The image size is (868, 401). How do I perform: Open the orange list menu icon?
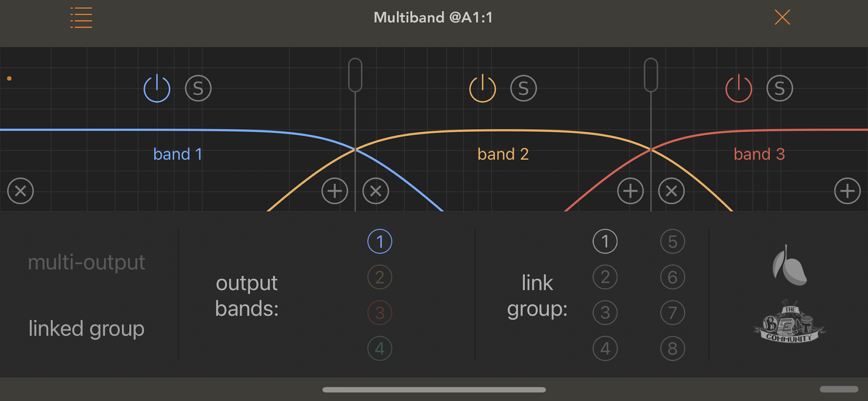81,17
